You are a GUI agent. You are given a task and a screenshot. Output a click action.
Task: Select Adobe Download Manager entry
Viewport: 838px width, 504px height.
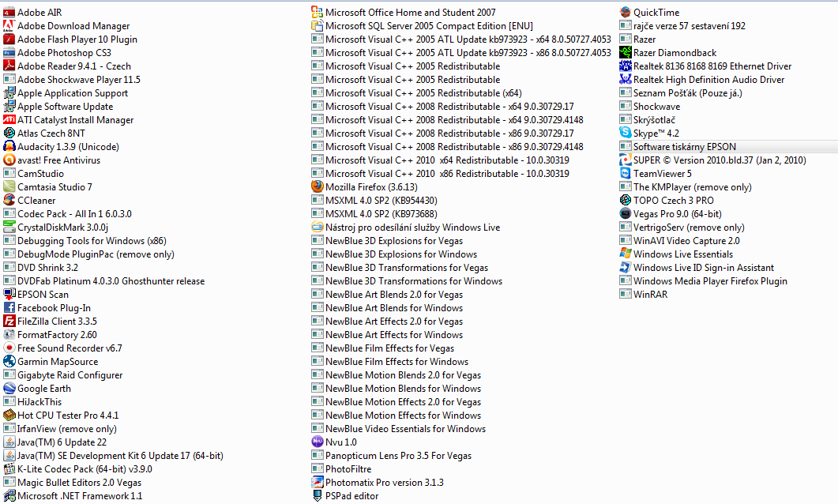click(x=66, y=25)
